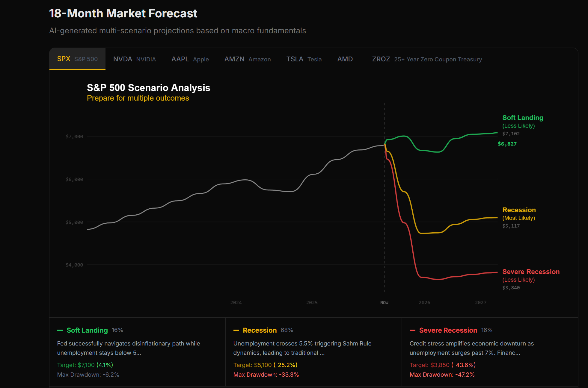The width and height of the screenshot is (588, 388).
Task: Click the green Soft Landing legend dash
Action: pyautogui.click(x=60, y=330)
